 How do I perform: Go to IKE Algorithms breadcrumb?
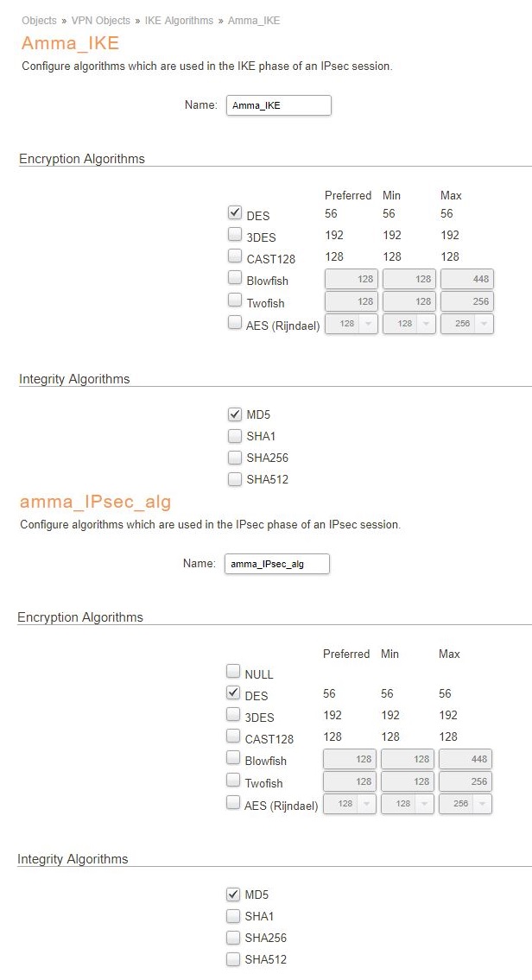179,20
